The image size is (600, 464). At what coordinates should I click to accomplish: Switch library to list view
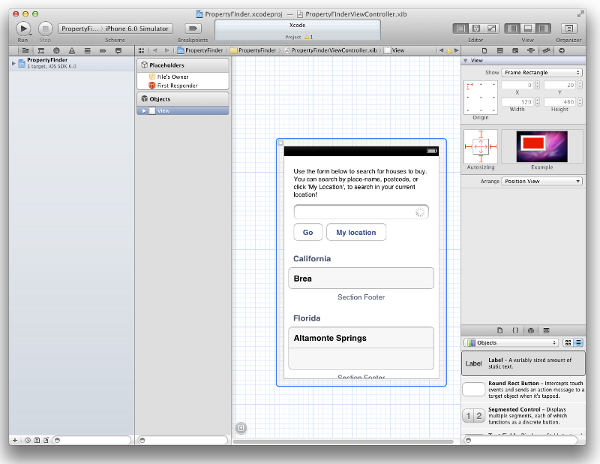pyautogui.click(x=578, y=343)
